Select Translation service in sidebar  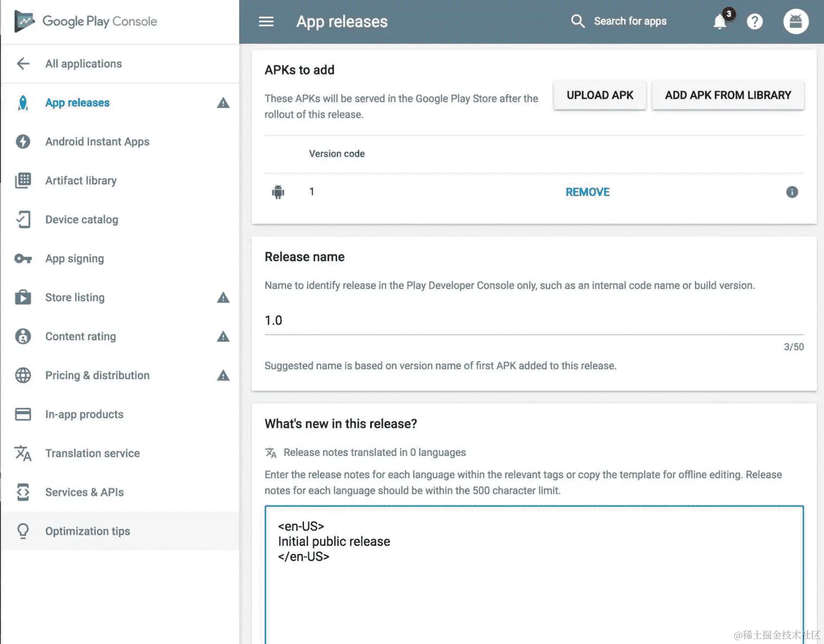coord(92,453)
